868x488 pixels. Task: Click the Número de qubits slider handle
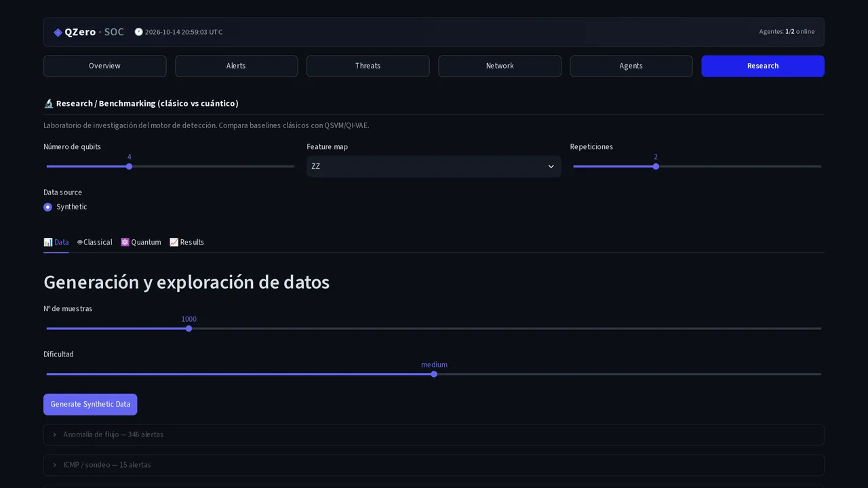pyautogui.click(x=129, y=167)
